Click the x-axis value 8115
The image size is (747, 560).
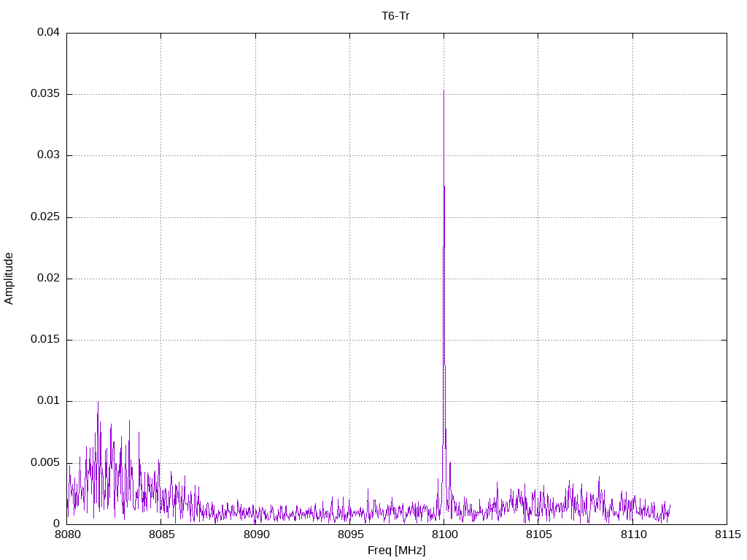click(x=727, y=534)
